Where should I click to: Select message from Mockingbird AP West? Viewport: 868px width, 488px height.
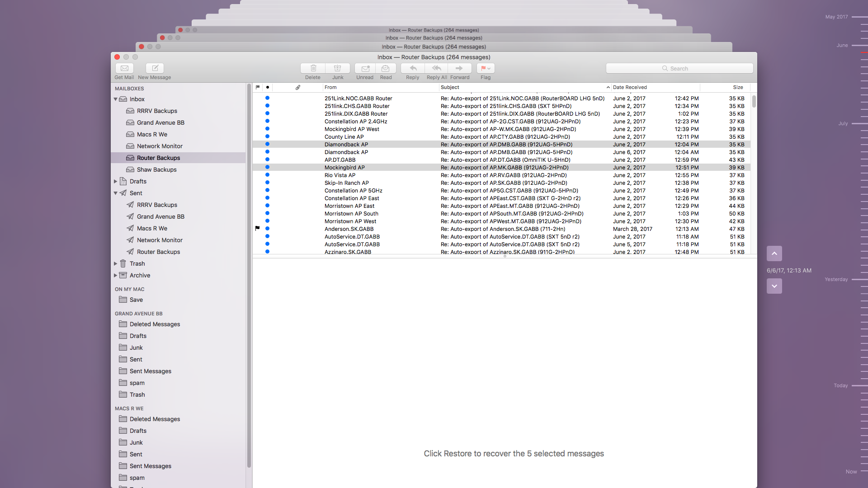(x=501, y=129)
